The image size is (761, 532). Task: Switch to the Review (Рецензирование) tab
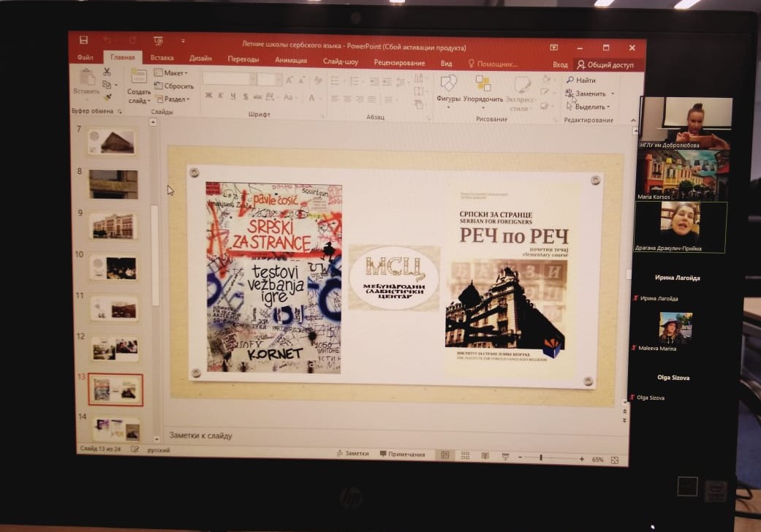(x=399, y=63)
